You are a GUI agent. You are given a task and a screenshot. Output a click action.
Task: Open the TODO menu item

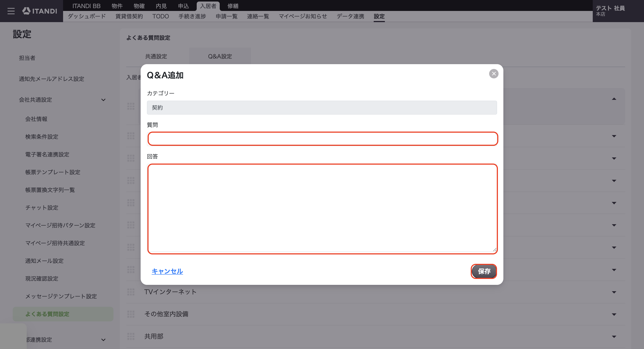[161, 16]
